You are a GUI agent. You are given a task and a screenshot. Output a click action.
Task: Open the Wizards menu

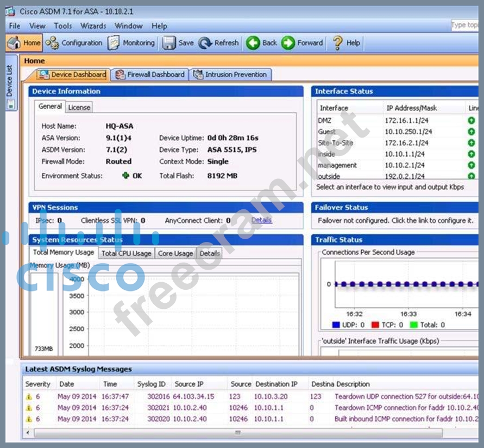coord(93,26)
